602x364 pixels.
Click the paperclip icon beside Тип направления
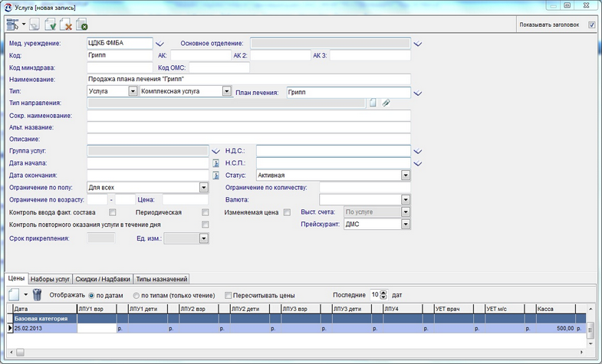coord(387,103)
